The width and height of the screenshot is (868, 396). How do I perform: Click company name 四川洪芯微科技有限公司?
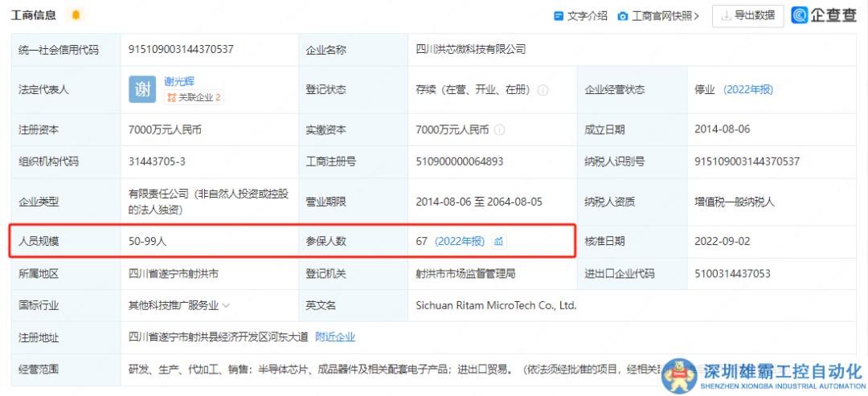471,49
